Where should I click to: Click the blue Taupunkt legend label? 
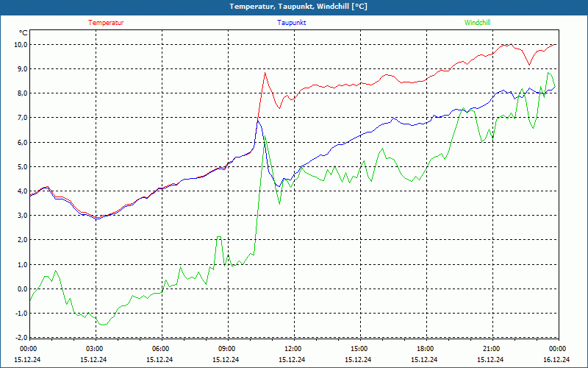pyautogui.click(x=291, y=23)
